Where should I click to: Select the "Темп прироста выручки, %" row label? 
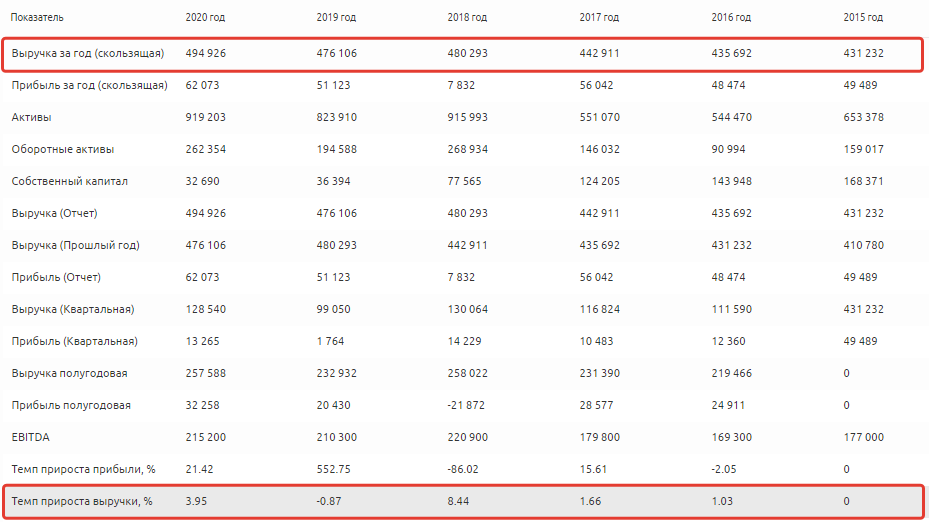(x=82, y=501)
